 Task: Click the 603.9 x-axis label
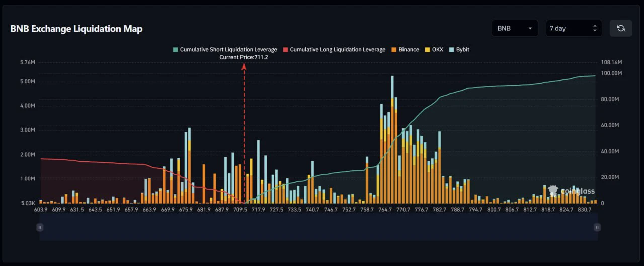pos(41,209)
